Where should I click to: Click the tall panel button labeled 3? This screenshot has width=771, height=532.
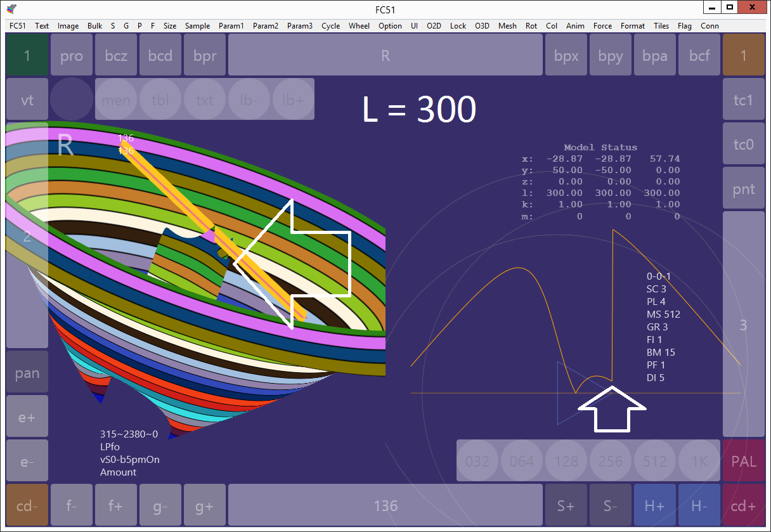[744, 325]
